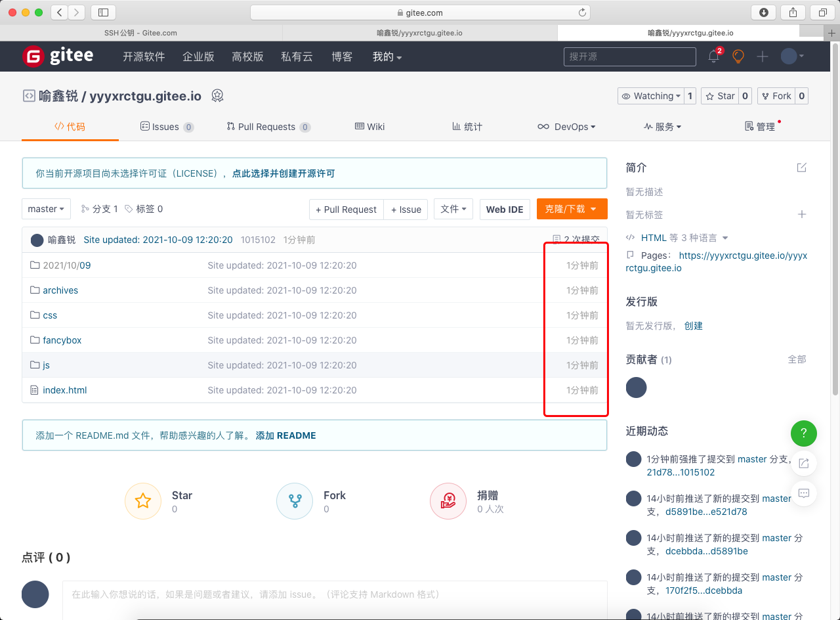Open the 服务 dropdown tab
Screen dimensions: 840x620
[x=663, y=127]
